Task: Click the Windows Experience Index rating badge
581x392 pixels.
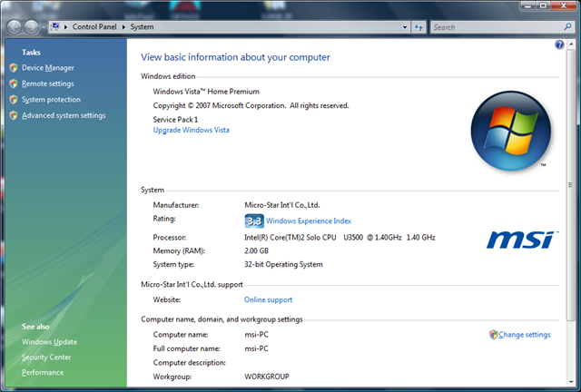Action: (254, 220)
